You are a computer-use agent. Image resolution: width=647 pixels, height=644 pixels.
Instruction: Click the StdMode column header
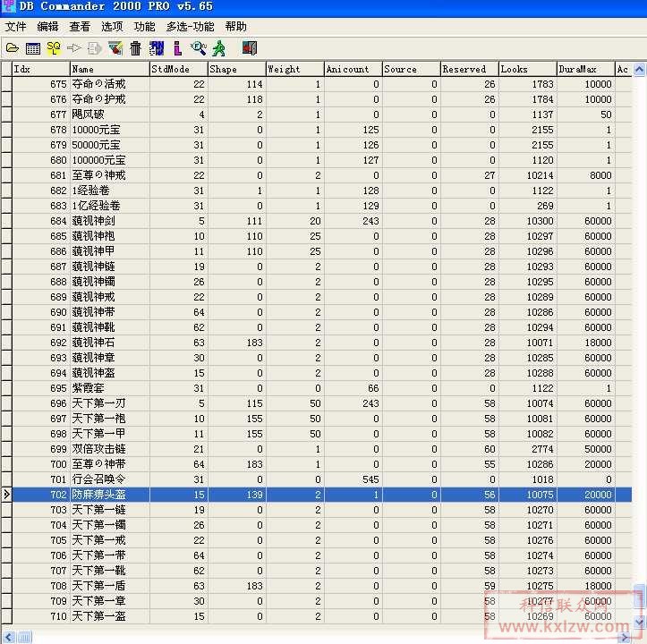(179, 69)
